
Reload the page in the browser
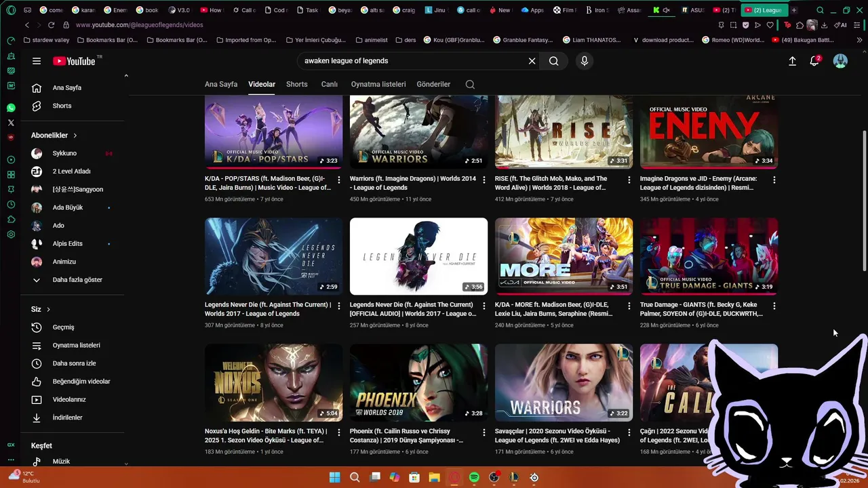tap(52, 25)
